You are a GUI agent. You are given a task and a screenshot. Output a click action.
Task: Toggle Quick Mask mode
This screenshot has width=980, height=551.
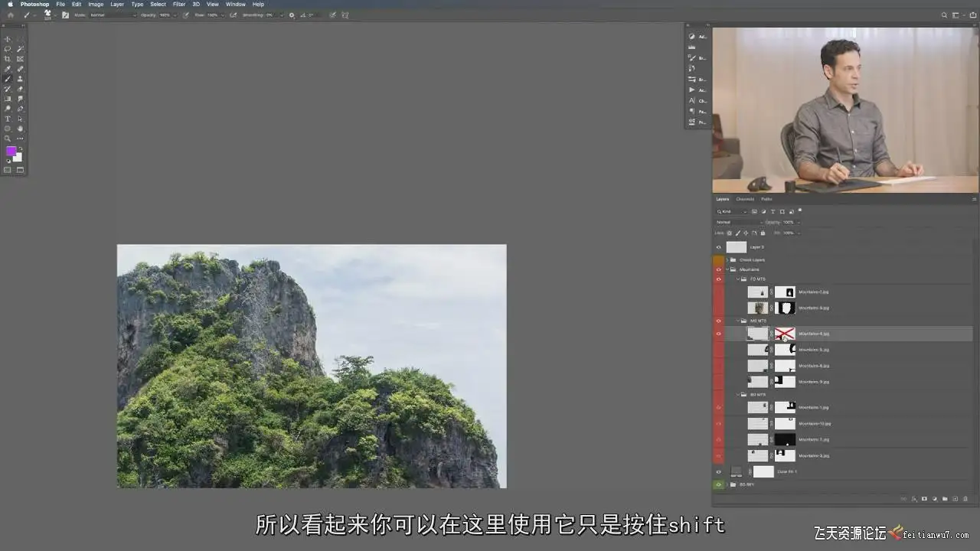pyautogui.click(x=8, y=170)
